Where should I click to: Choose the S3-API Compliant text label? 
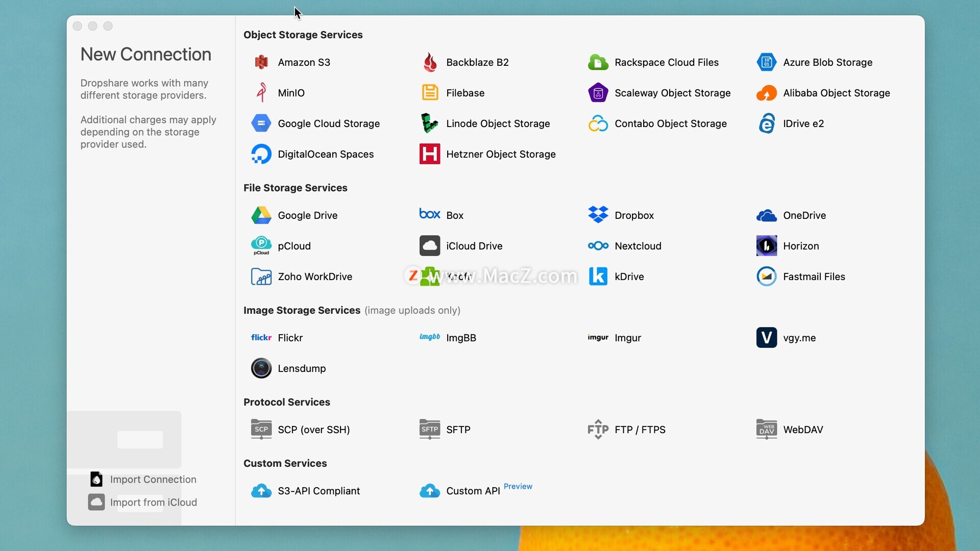(319, 491)
